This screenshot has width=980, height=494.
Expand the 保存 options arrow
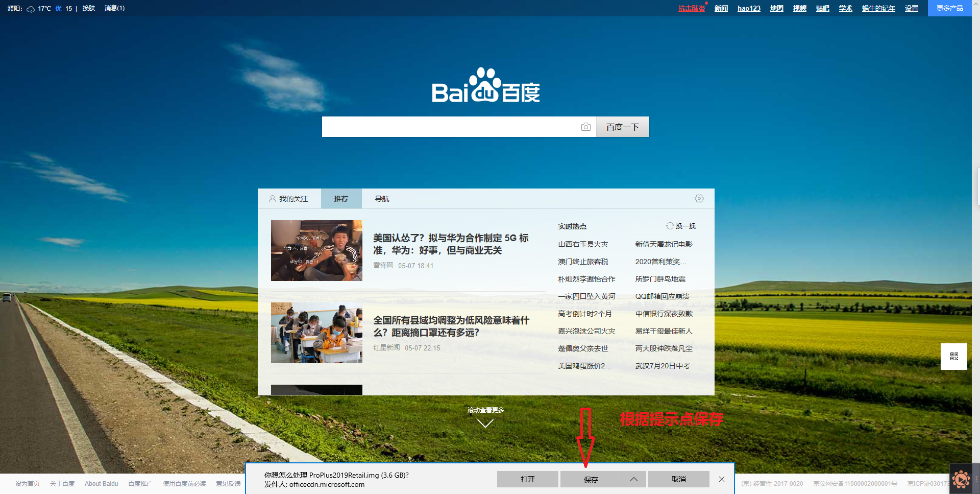click(x=634, y=479)
